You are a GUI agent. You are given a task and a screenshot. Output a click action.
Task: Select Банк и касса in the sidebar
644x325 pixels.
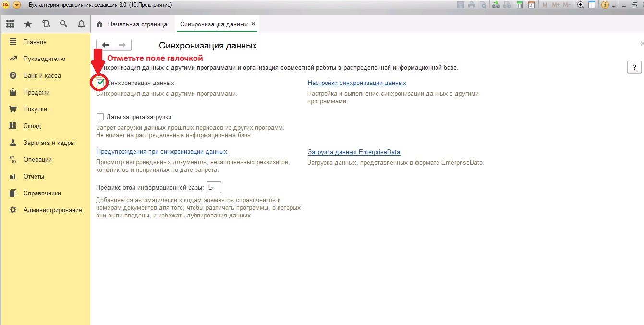[42, 76]
